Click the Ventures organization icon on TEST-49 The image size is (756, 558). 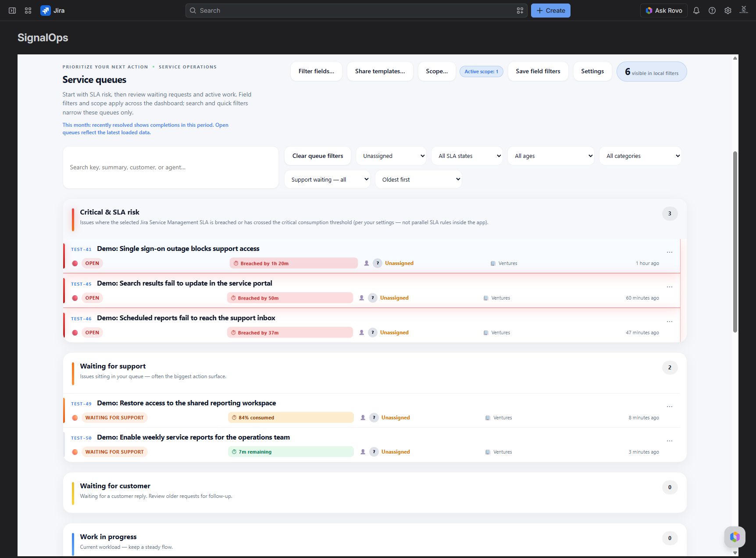(488, 418)
